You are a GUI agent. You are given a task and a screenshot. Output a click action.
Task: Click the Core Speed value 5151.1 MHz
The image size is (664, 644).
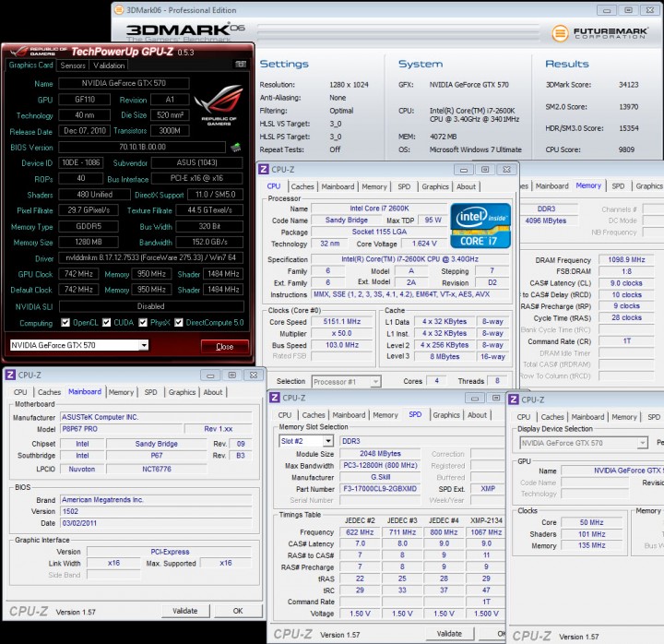click(342, 322)
